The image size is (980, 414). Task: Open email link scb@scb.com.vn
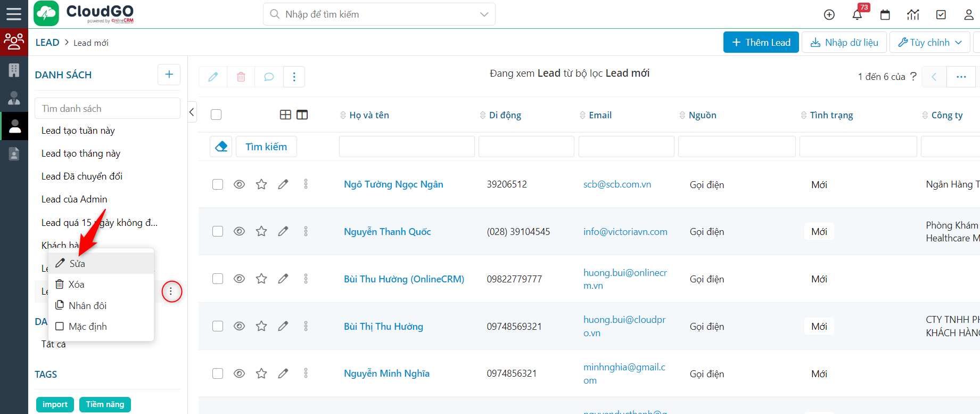pos(617,184)
